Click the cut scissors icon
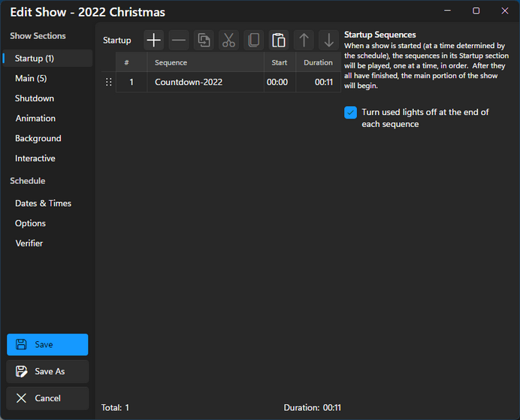This screenshot has width=520, height=420. pyautogui.click(x=228, y=41)
